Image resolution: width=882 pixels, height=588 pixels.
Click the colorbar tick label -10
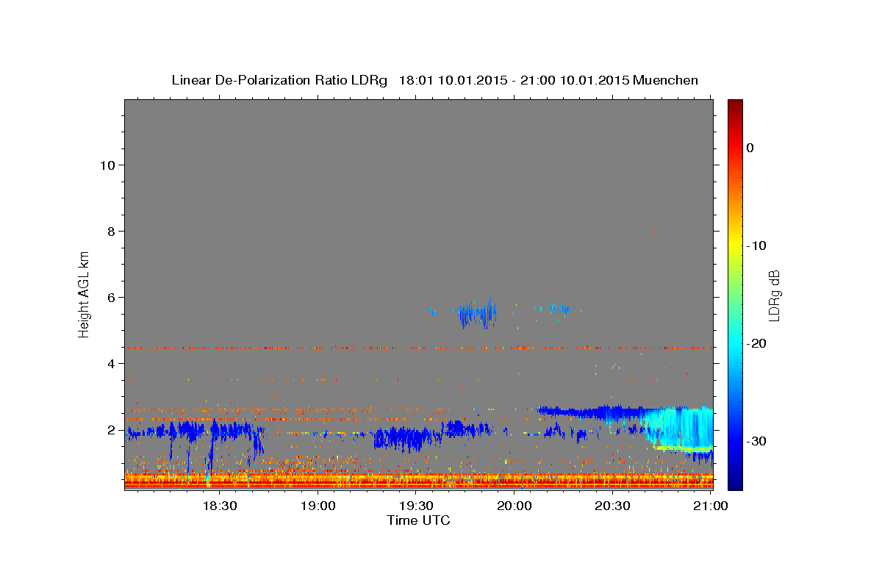click(x=757, y=245)
